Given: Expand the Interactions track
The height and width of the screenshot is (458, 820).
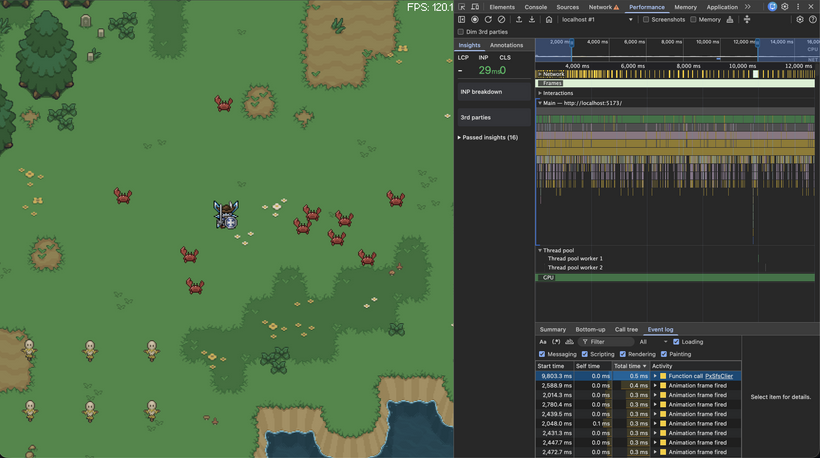Looking at the screenshot, I should [540, 93].
